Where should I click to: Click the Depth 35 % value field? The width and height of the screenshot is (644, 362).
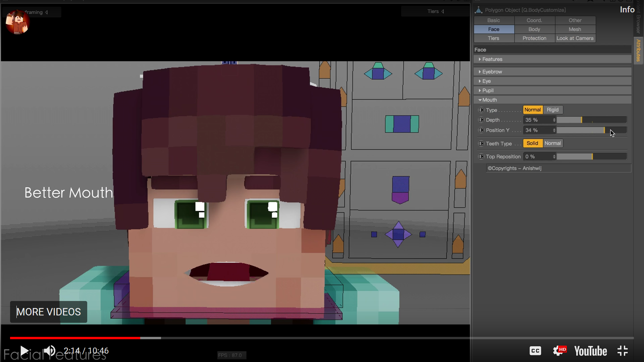click(x=538, y=120)
